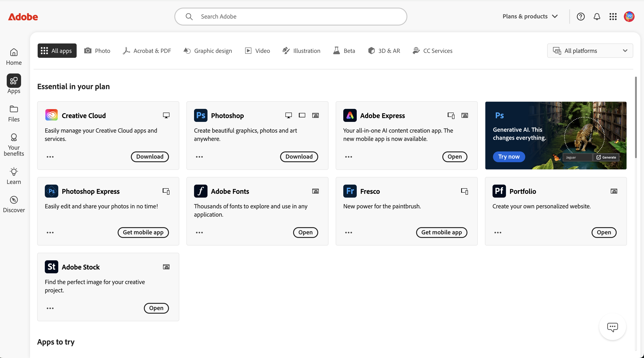Viewport: 644px width, 358px height.
Task: Open more options menu for Fresco
Action: [x=348, y=233]
